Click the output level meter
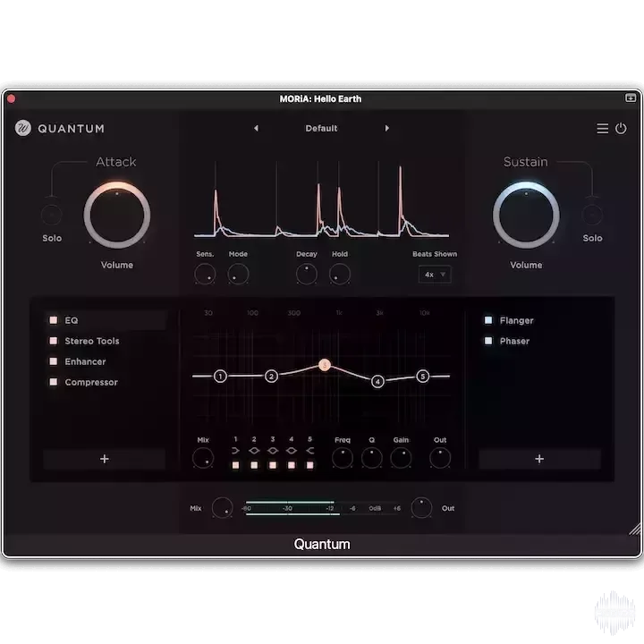This screenshot has height=644, width=644. tap(322, 508)
